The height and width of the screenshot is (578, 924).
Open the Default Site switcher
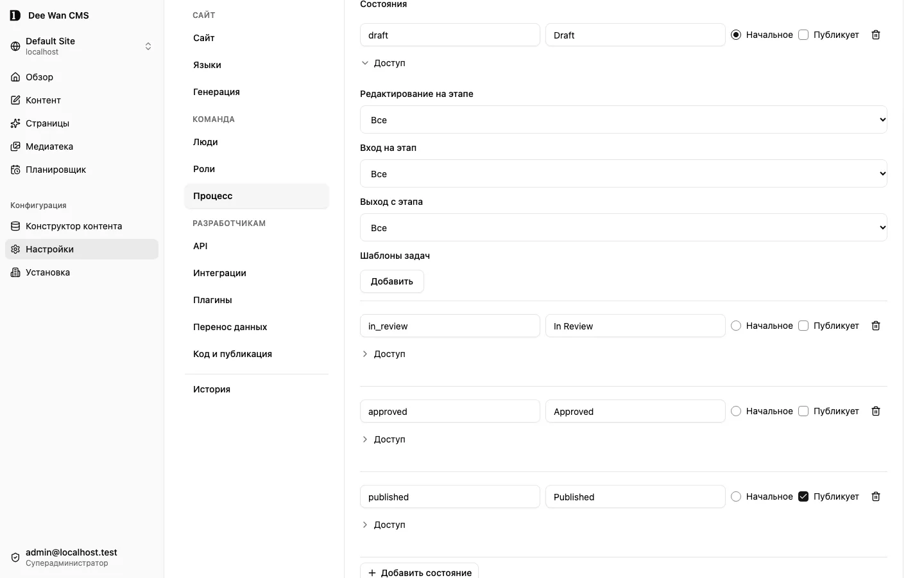click(x=81, y=46)
